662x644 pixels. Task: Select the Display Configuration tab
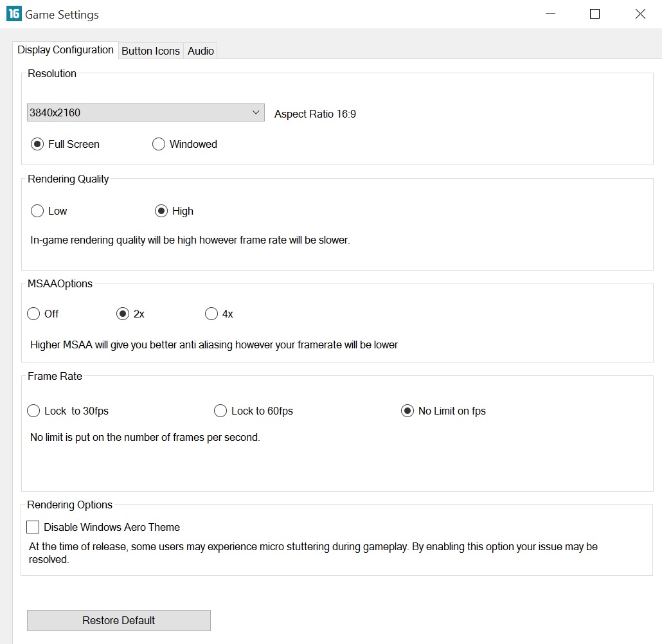[66, 50]
